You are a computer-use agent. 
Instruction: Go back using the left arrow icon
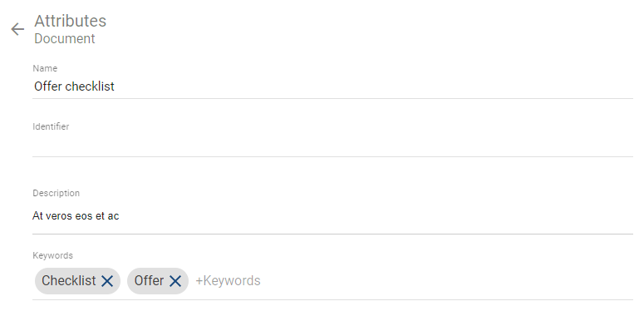tap(17, 29)
